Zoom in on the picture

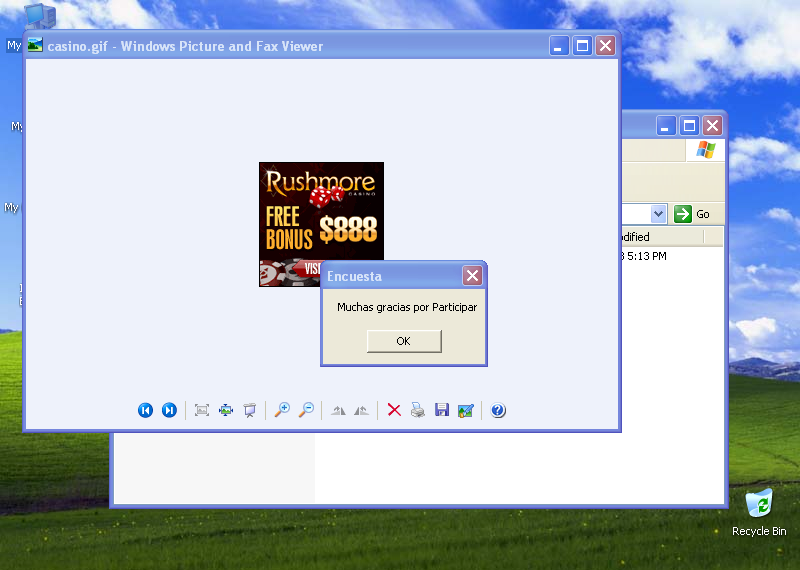[282, 410]
